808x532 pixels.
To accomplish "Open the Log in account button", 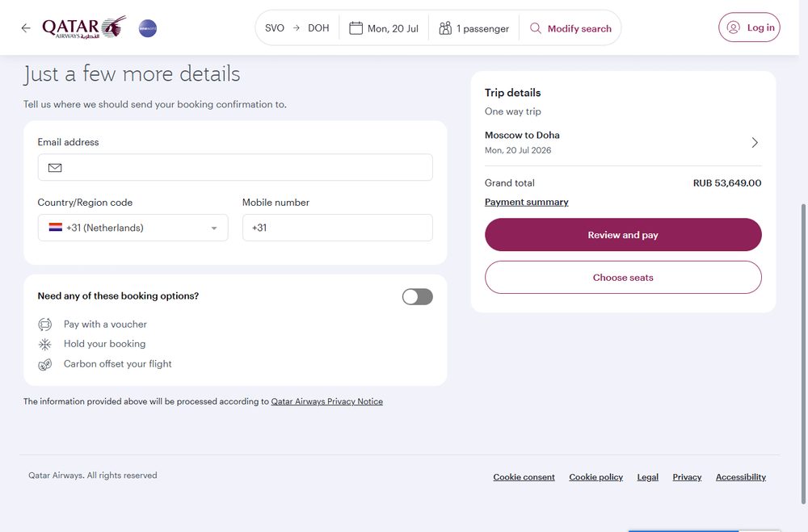I will [749, 27].
